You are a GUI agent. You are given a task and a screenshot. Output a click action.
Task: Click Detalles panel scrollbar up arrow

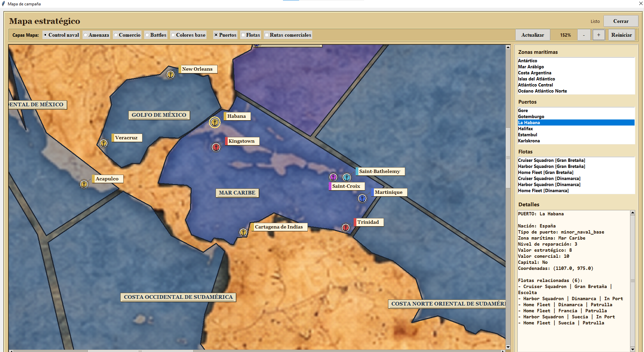pyautogui.click(x=633, y=213)
